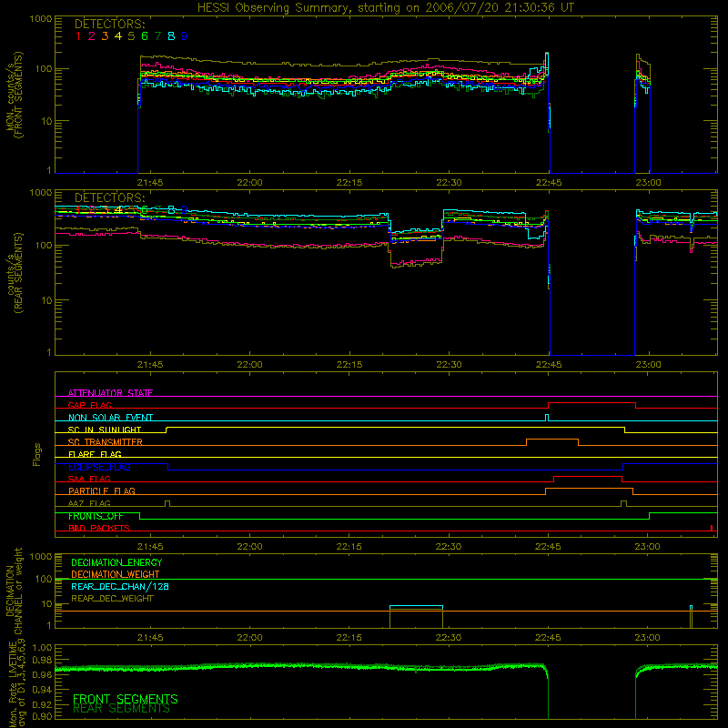Image resolution: width=728 pixels, height=728 pixels.
Task: Click 'DETECTORS:' label in rear segments plot
Action: (x=110, y=197)
